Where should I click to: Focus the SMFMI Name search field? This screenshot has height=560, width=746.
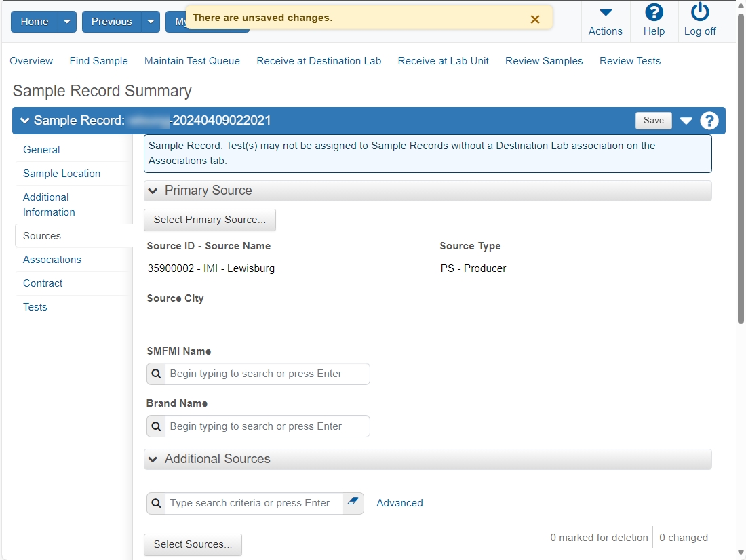[267, 374]
